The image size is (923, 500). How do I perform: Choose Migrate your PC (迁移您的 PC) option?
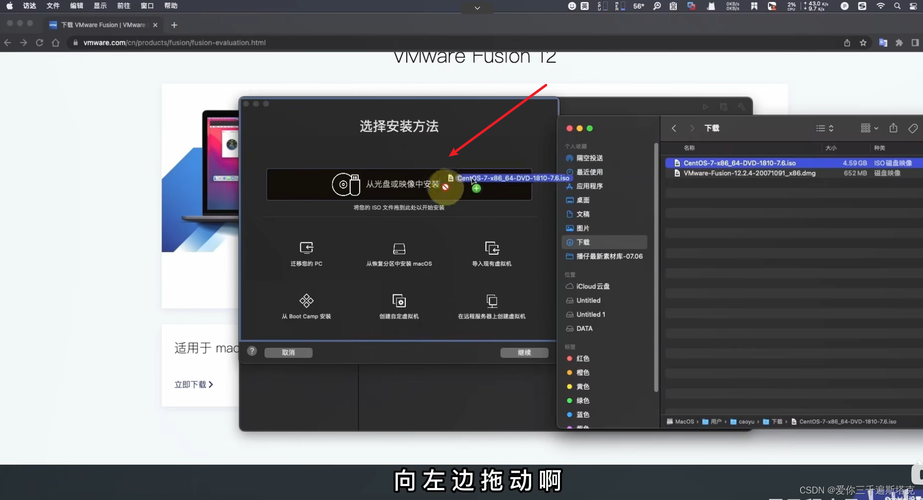pos(306,254)
